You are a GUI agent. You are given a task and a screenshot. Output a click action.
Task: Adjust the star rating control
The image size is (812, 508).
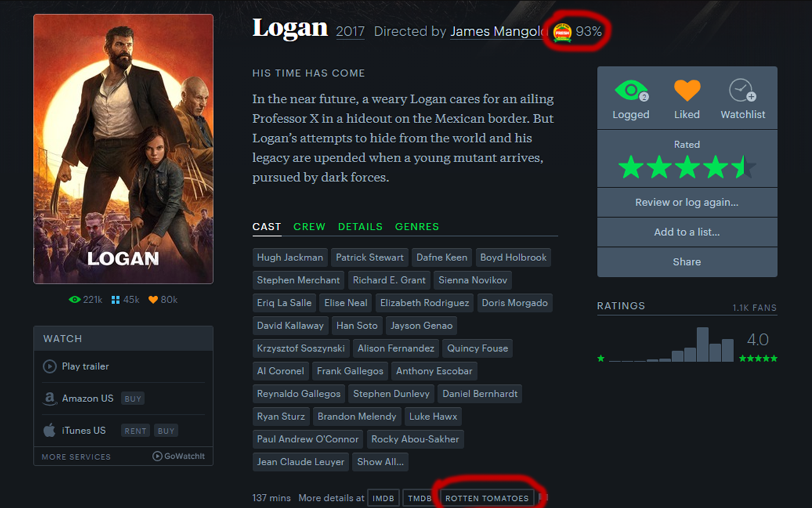tap(687, 168)
